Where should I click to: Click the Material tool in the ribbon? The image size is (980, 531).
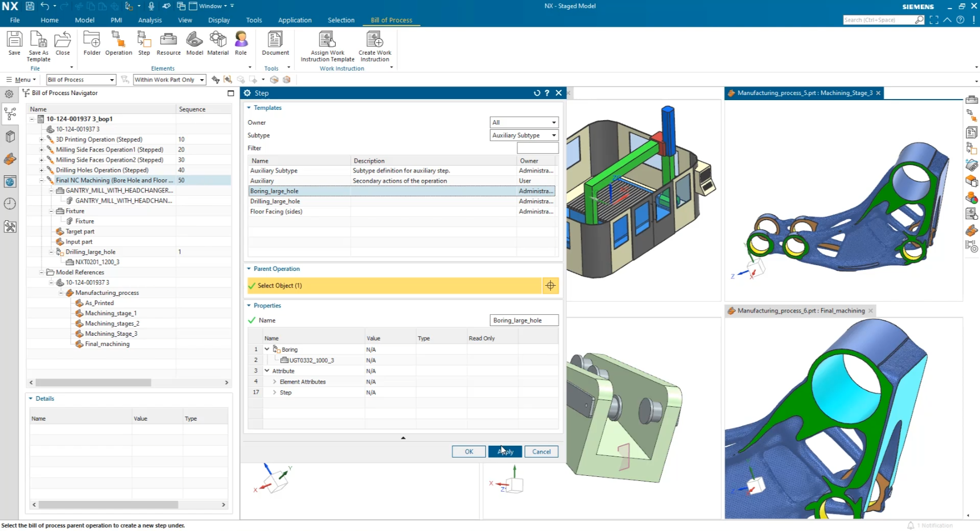pos(218,43)
